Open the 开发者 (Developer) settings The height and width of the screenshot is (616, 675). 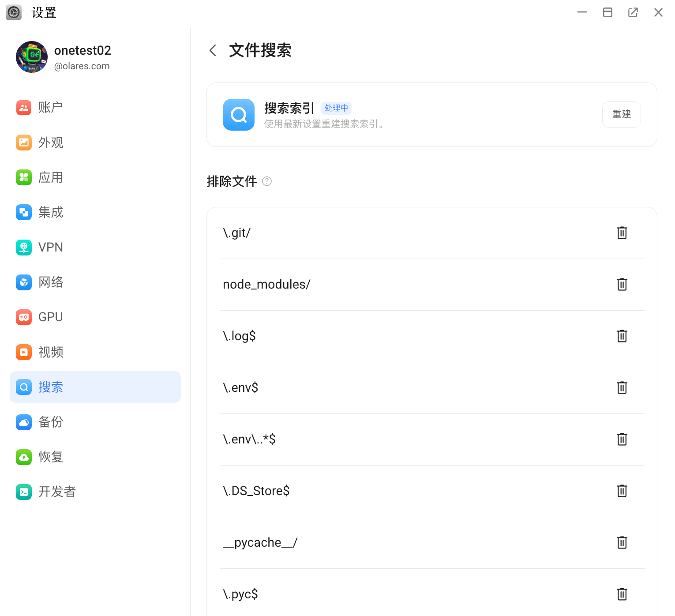click(56, 492)
